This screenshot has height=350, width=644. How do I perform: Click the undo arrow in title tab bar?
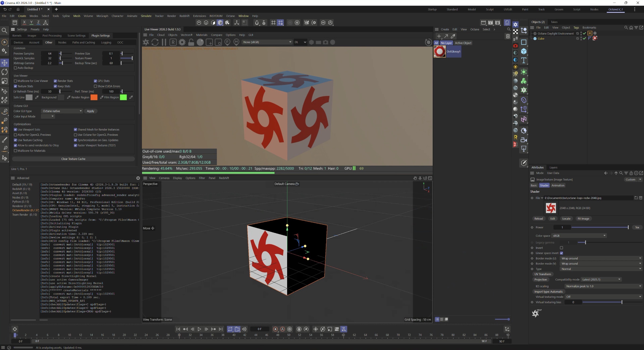[x=5, y=9]
